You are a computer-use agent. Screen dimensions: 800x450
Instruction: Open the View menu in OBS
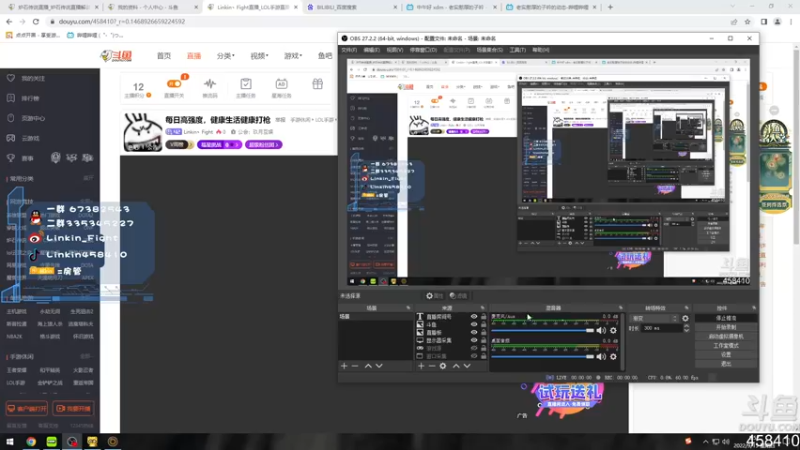(x=394, y=50)
